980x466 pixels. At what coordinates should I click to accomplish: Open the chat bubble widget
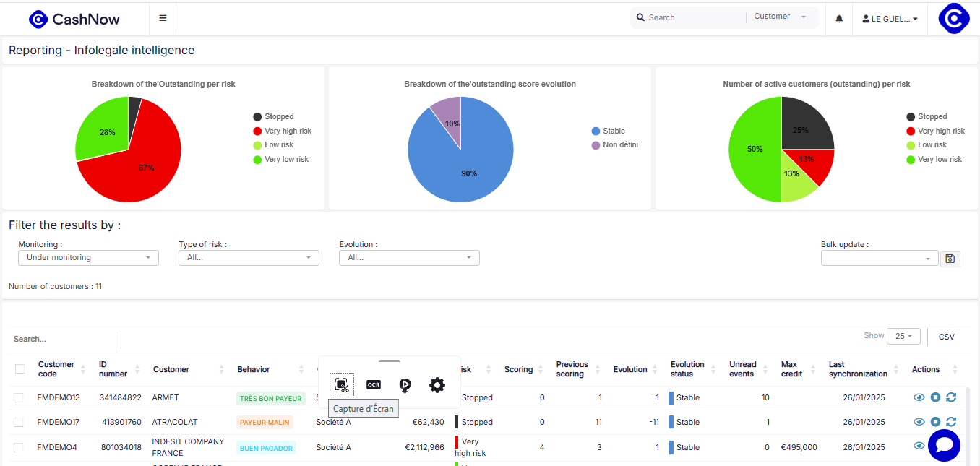click(944, 445)
